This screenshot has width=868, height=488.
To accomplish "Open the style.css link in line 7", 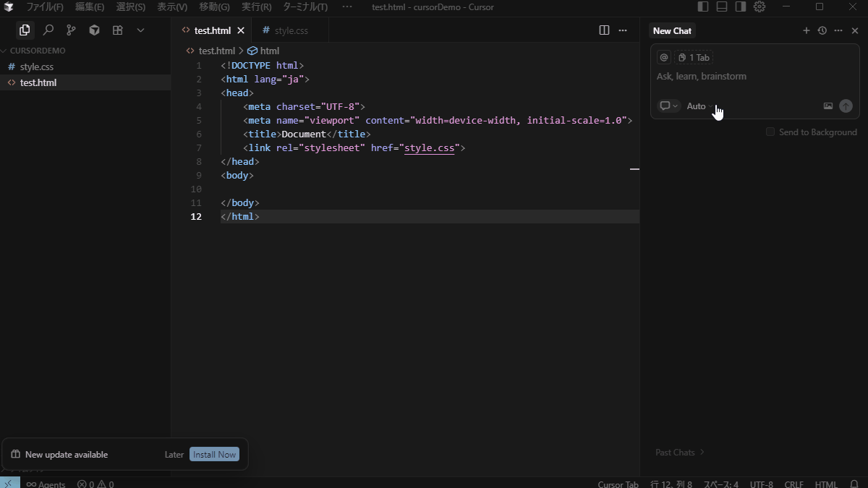I will click(429, 147).
